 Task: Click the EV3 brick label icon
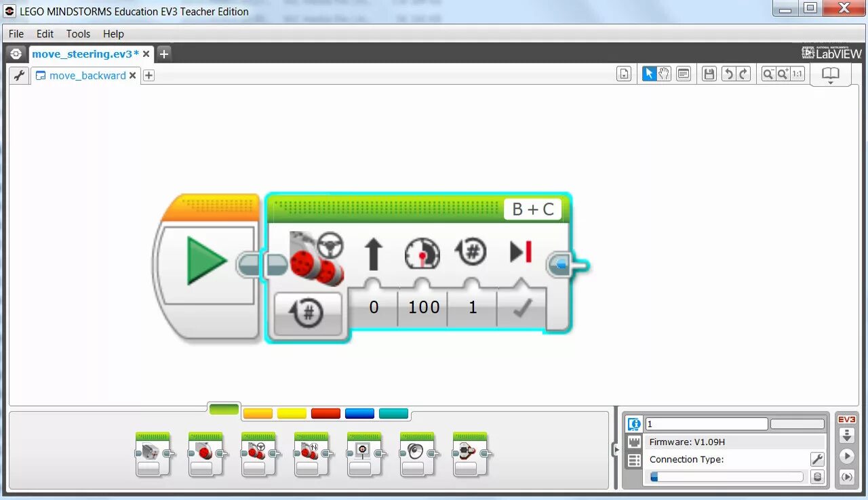[846, 419]
